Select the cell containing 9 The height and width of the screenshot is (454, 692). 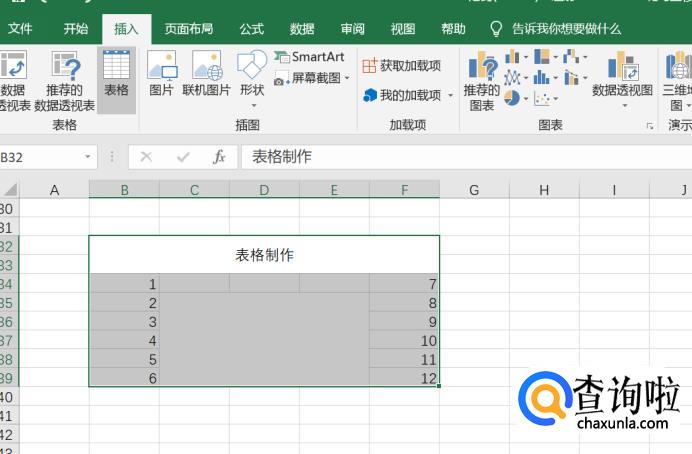click(404, 321)
